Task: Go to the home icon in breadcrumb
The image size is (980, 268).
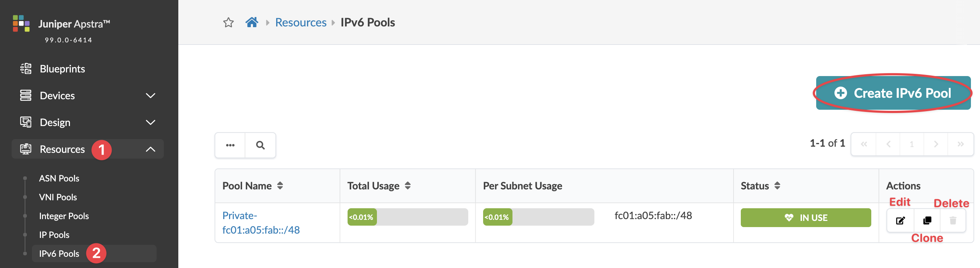Action: (252, 22)
